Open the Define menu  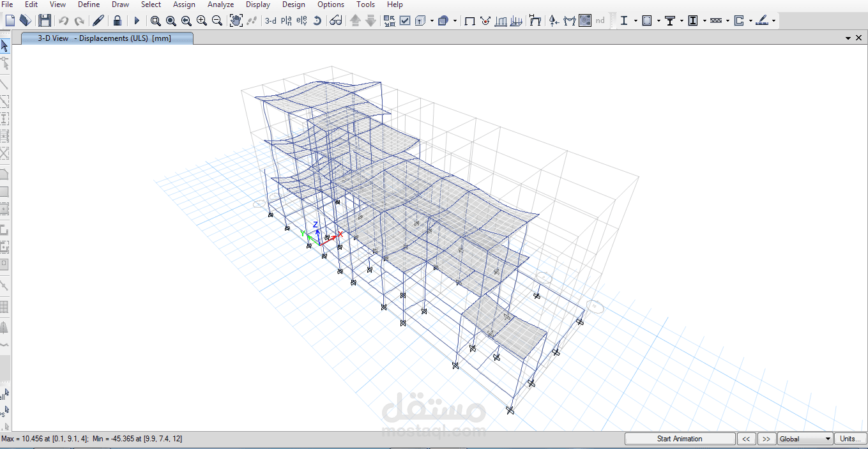point(89,4)
